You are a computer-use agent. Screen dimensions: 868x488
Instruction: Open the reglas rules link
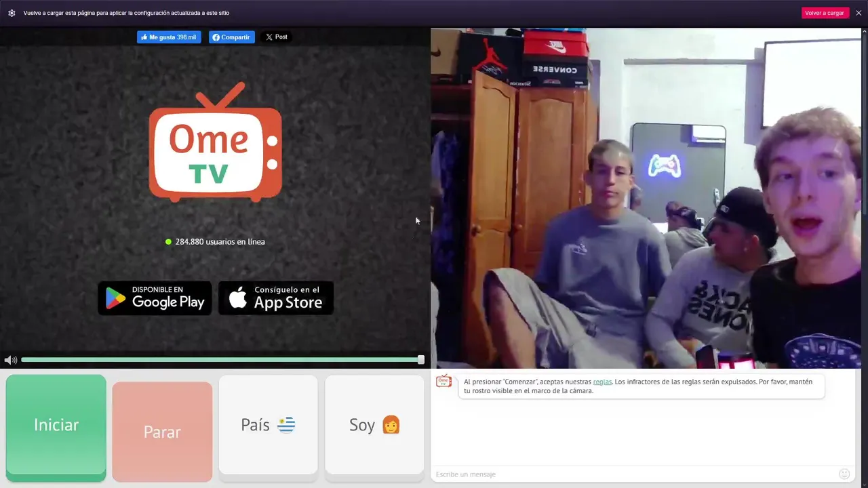[602, 382]
